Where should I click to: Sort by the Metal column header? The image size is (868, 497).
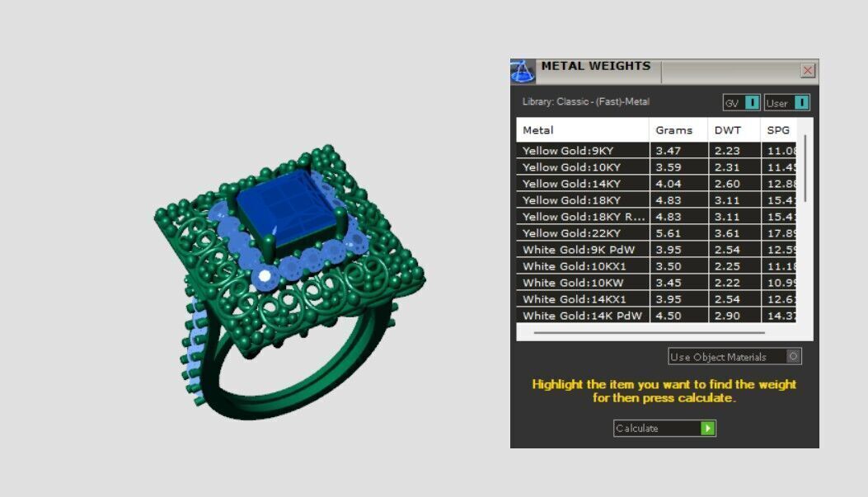click(582, 130)
